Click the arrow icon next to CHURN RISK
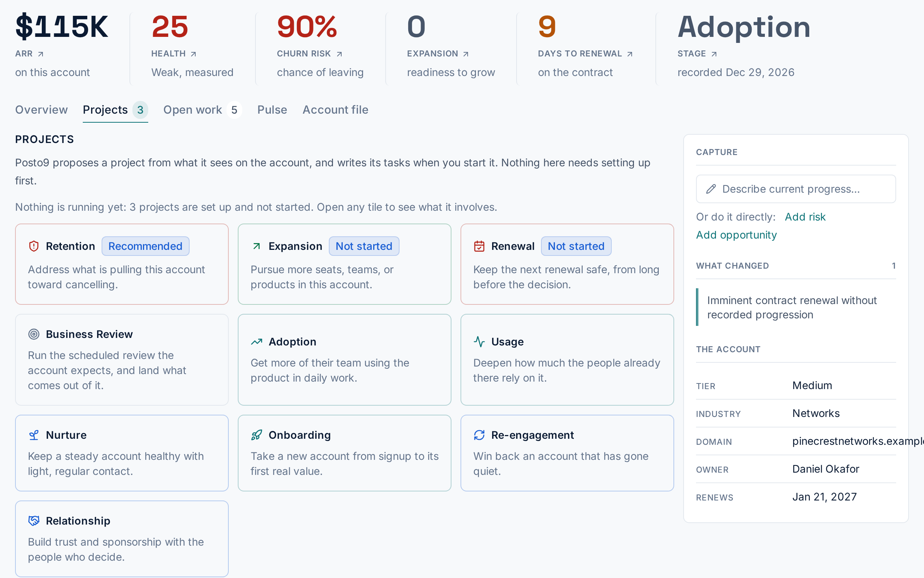 [x=339, y=54]
